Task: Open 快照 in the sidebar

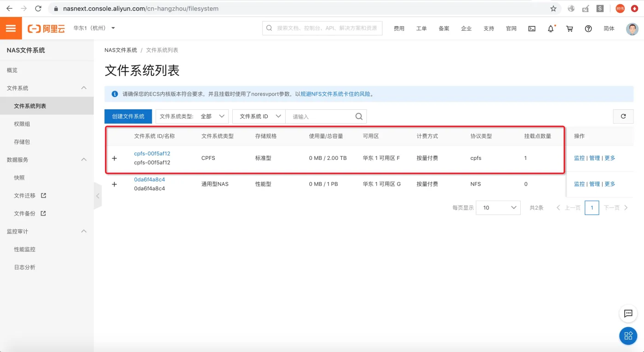Action: click(x=19, y=178)
